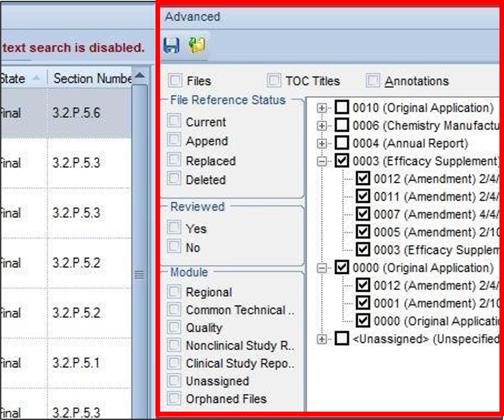Uncheck the parent 0003 (Efficacy Supplement) box
This screenshot has height=420, width=504.
click(342, 161)
